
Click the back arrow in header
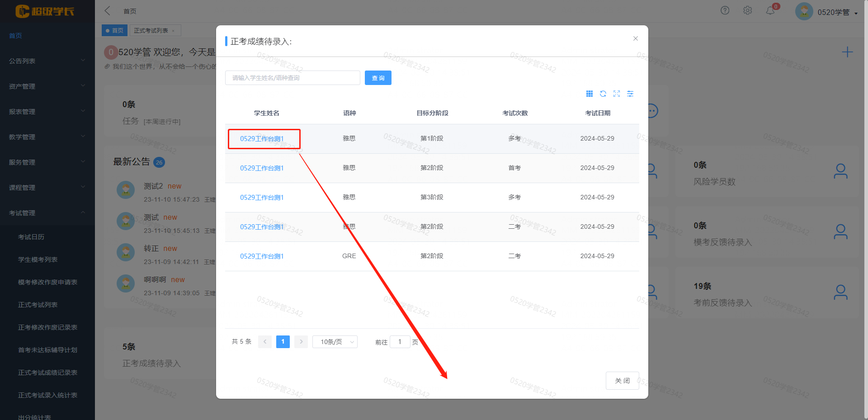pyautogui.click(x=108, y=11)
